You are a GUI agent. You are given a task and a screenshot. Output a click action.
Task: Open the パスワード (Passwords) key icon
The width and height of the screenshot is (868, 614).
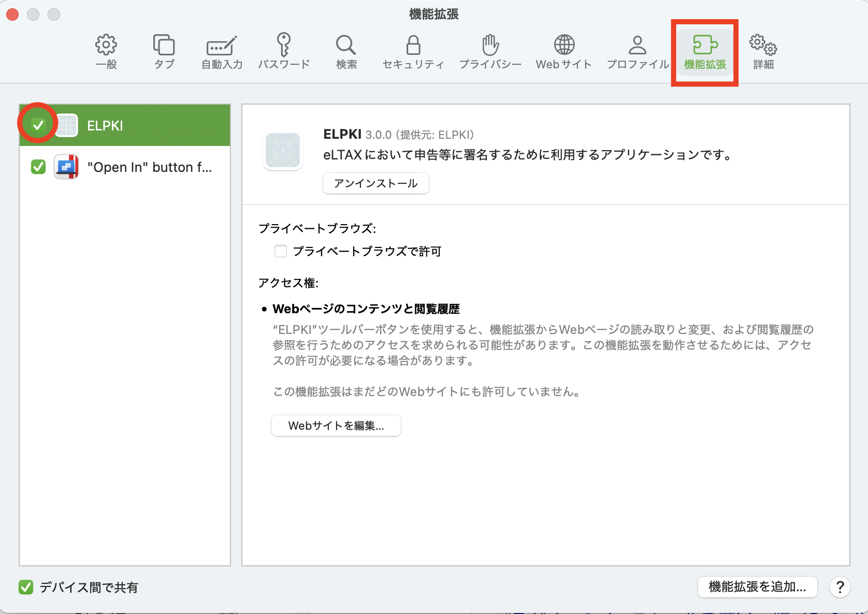point(284,52)
